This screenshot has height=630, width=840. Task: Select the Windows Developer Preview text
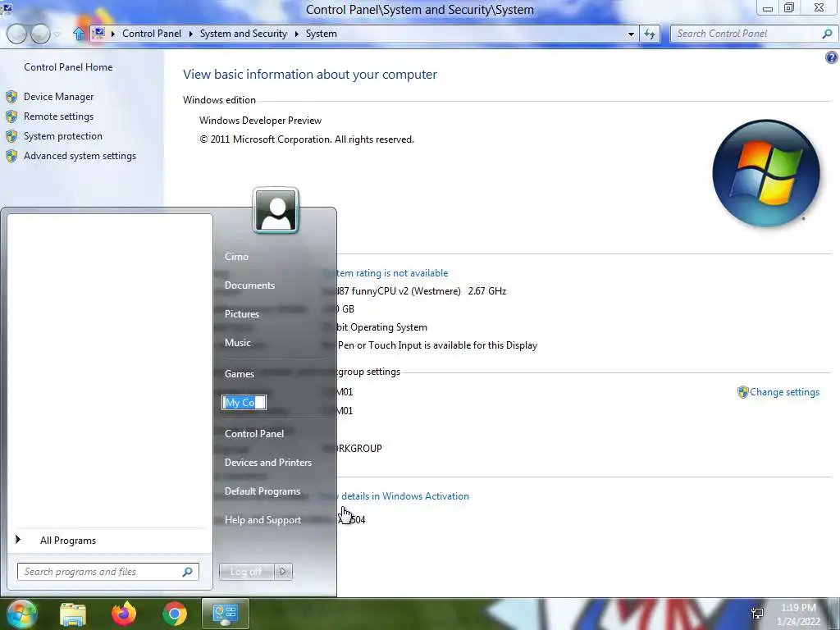(260, 121)
